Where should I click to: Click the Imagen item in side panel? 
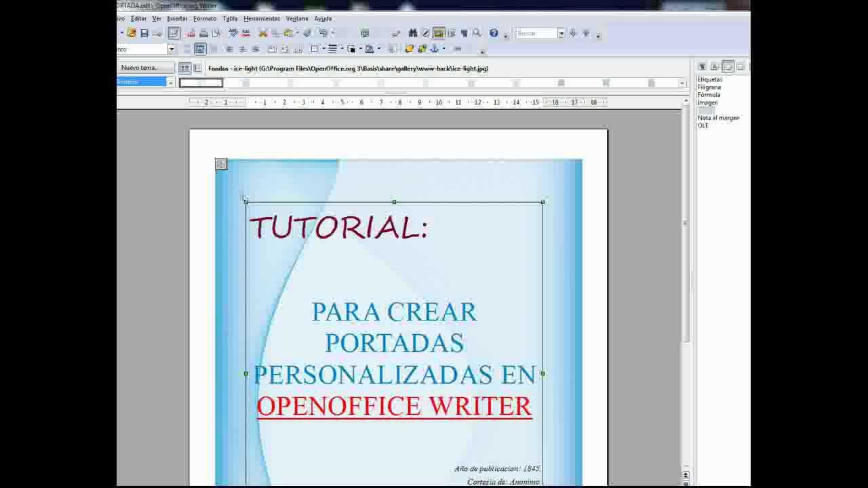pyautogui.click(x=707, y=102)
